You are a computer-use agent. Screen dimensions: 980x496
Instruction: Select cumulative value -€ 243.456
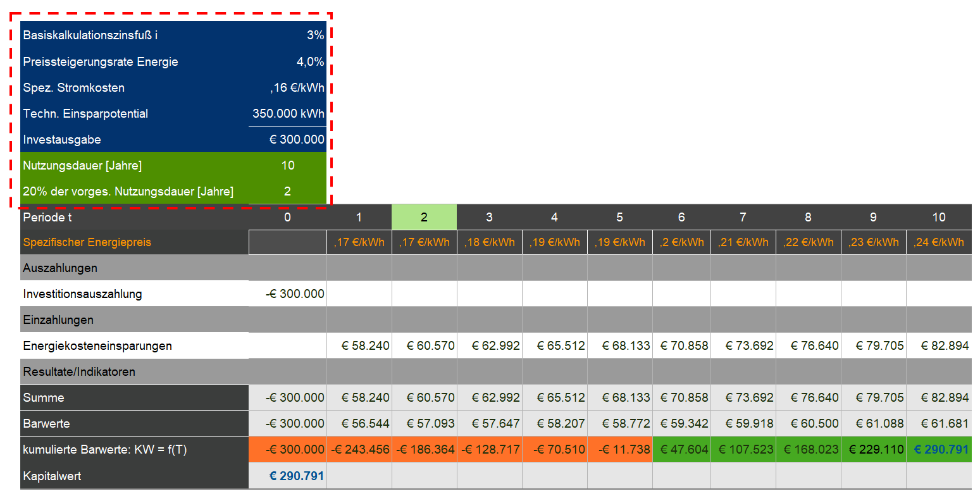pos(359,450)
